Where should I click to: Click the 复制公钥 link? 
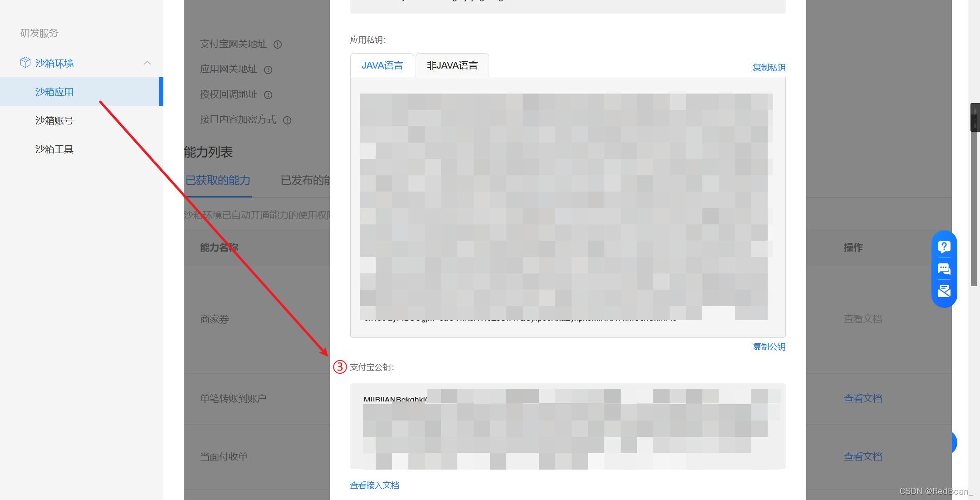tap(769, 347)
